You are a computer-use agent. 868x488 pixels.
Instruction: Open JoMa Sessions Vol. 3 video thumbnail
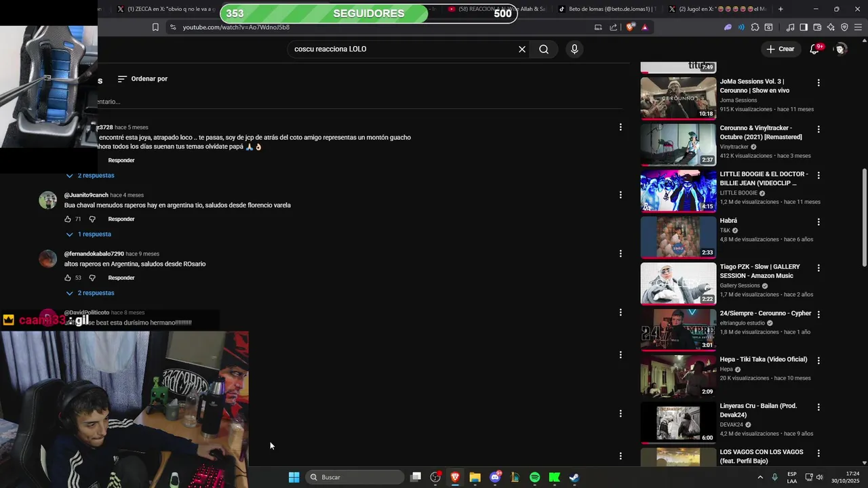click(678, 98)
